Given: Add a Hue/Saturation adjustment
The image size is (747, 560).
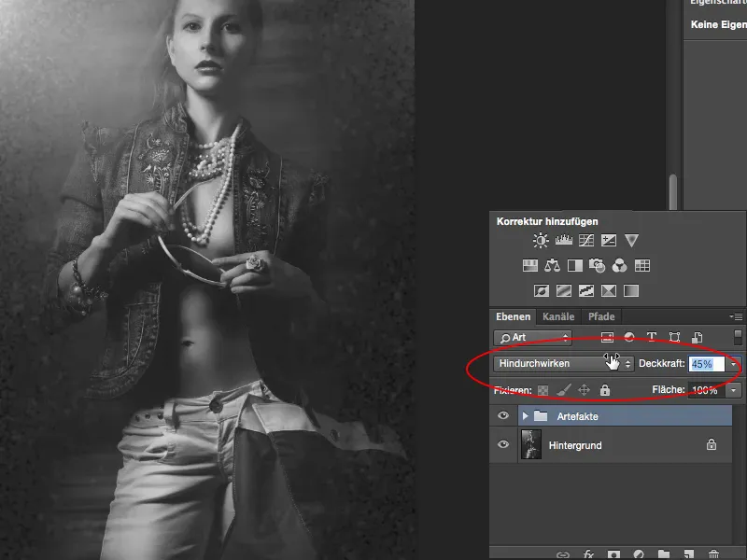Looking at the screenshot, I should pos(530,265).
